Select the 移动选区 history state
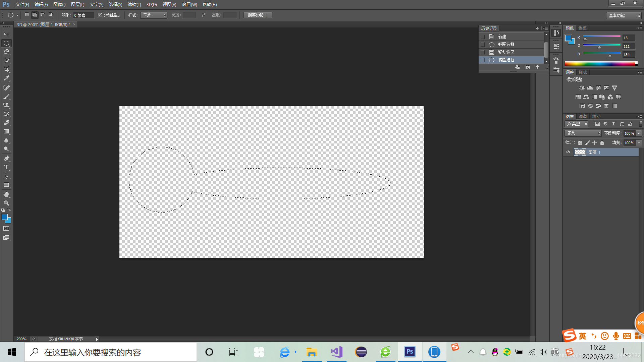Screen dimensions: 644x362 click(506, 52)
